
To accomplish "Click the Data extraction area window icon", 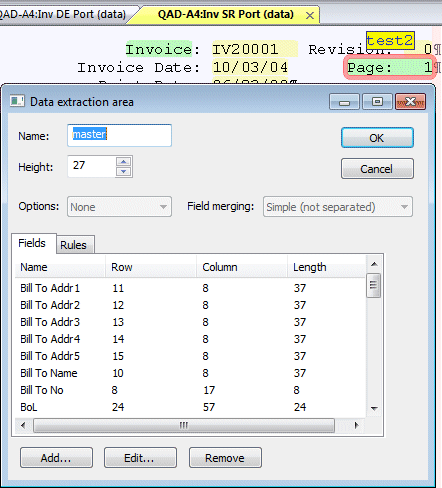I will point(17,101).
